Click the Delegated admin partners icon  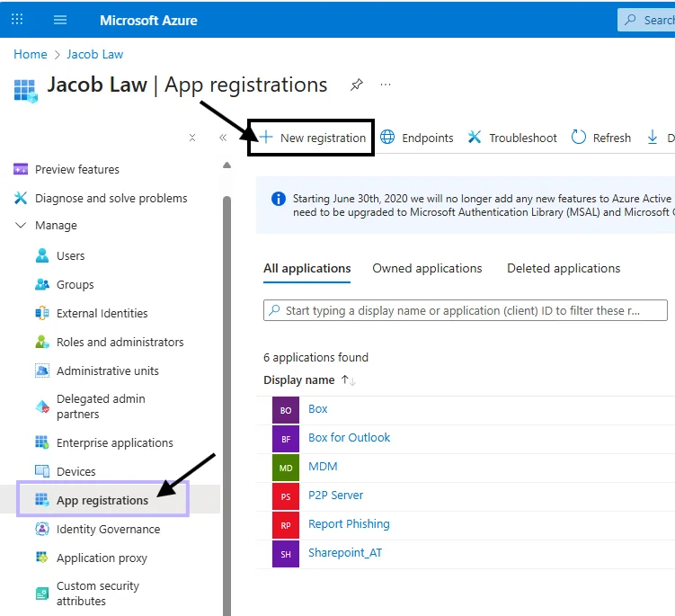pyautogui.click(x=42, y=406)
